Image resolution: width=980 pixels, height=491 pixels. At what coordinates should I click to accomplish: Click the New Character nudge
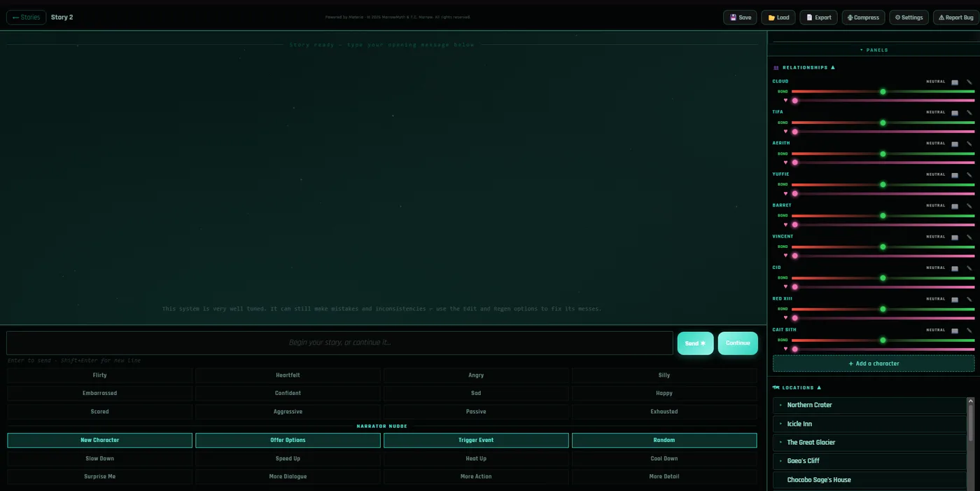pos(99,440)
